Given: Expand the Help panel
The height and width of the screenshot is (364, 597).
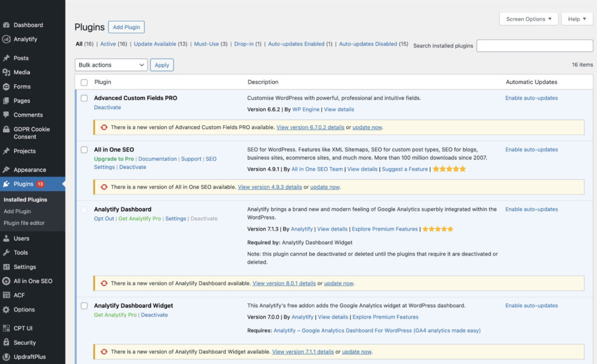Looking at the screenshot, I should (577, 19).
